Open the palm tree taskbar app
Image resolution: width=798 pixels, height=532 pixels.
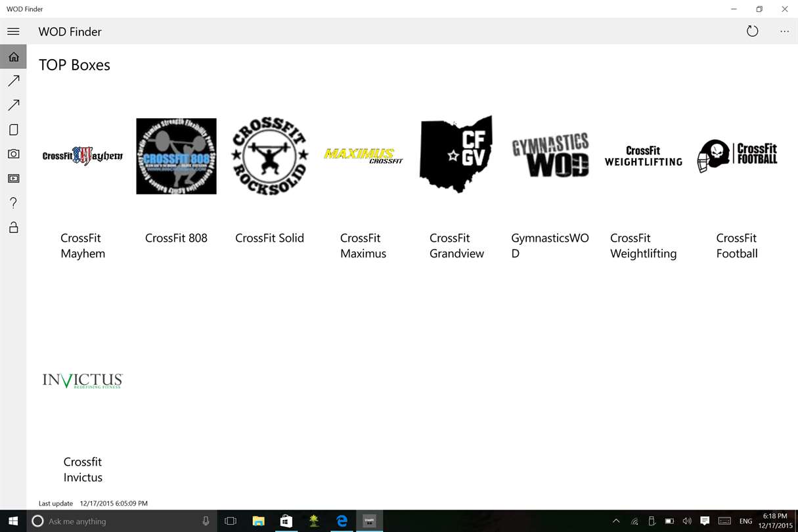click(x=314, y=521)
